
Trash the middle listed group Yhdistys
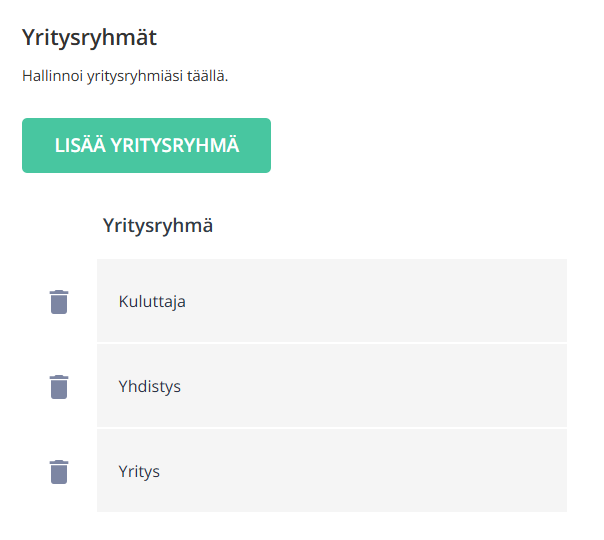(x=59, y=387)
